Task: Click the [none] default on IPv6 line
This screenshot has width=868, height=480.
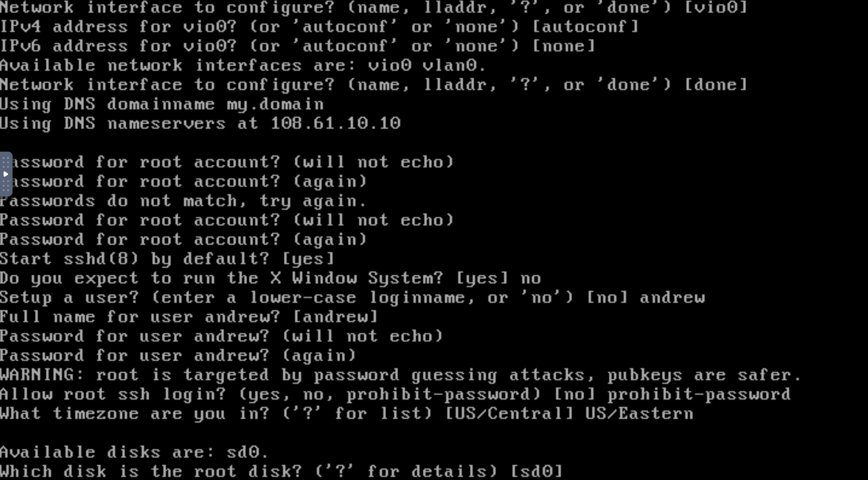Action: click(x=564, y=46)
